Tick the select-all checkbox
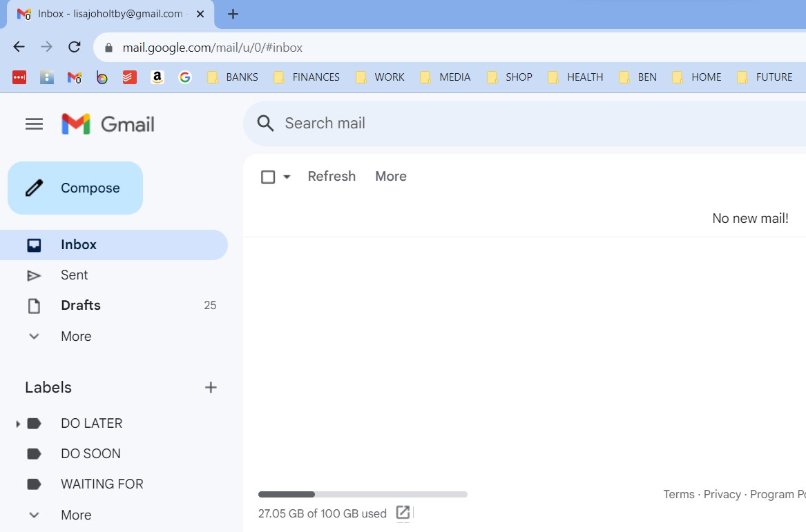This screenshot has width=806, height=532. [268, 177]
